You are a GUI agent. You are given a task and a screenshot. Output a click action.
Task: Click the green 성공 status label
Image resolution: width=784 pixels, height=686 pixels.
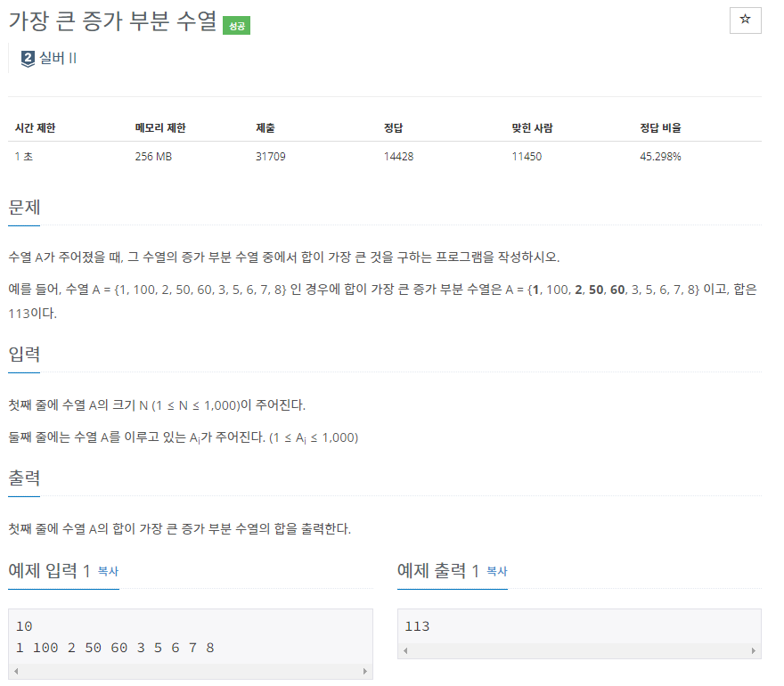tap(236, 26)
